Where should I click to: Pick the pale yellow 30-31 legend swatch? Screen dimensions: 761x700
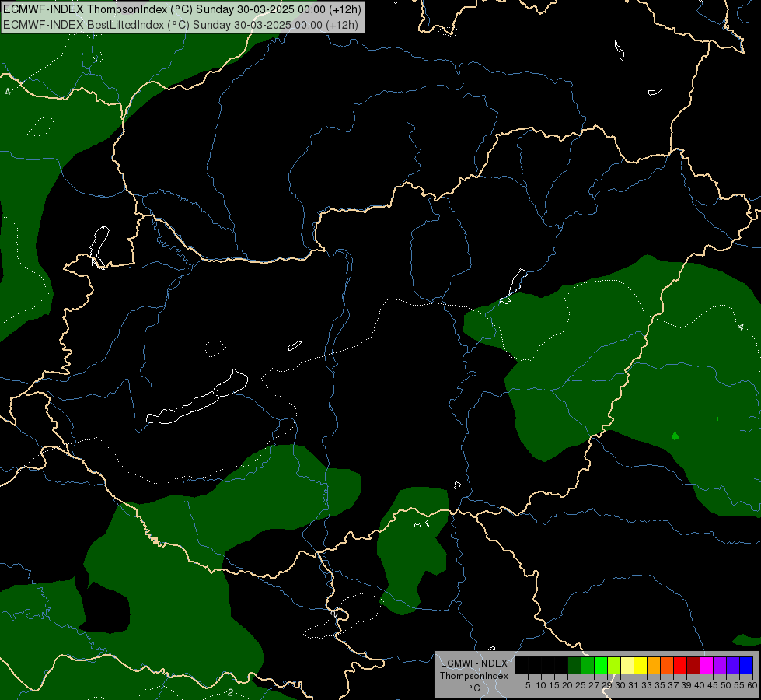pos(627,666)
